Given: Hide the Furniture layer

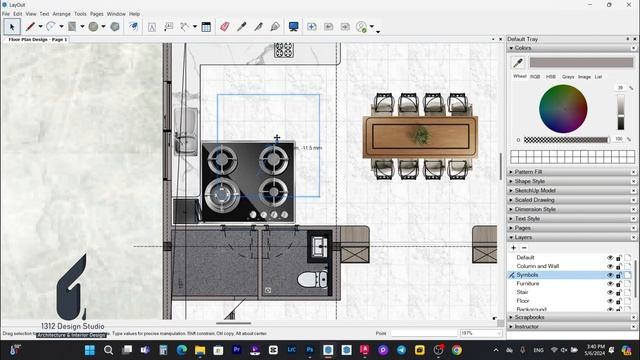Looking at the screenshot, I should click(x=610, y=284).
